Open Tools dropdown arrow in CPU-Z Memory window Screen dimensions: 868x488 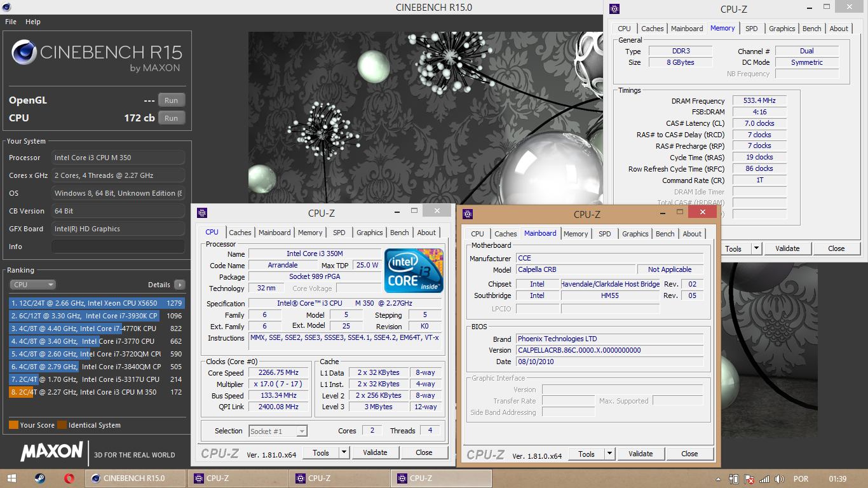(756, 248)
